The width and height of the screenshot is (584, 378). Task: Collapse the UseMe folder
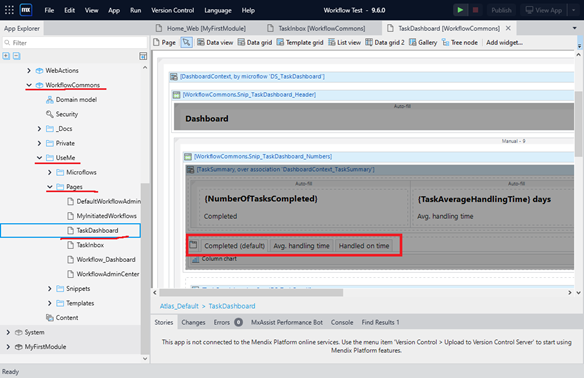pyautogui.click(x=39, y=158)
